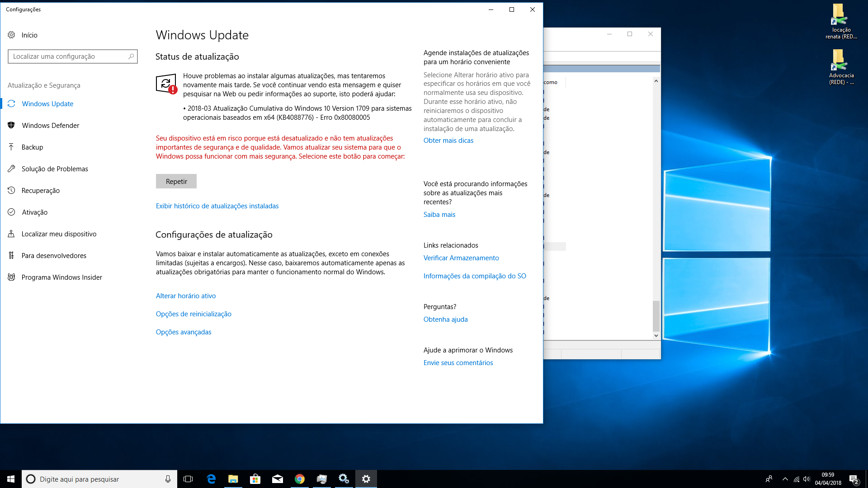Open the Advocacia (REDE) desktop shortcut

click(x=841, y=67)
